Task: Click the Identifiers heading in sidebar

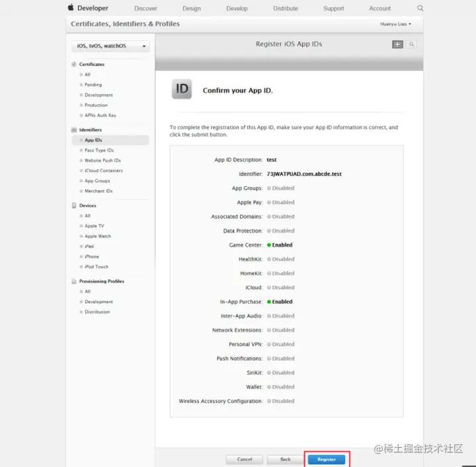Action: 91,129
